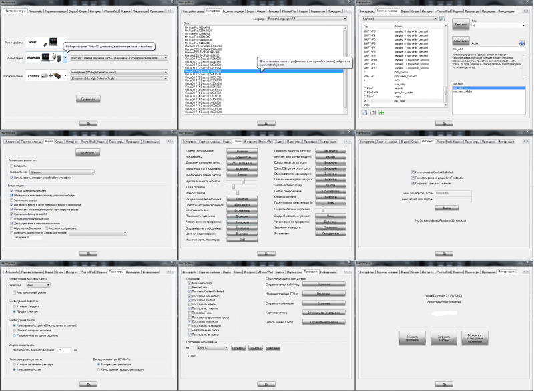
Task: Click the 'Войти' login button
Action: click(x=447, y=208)
